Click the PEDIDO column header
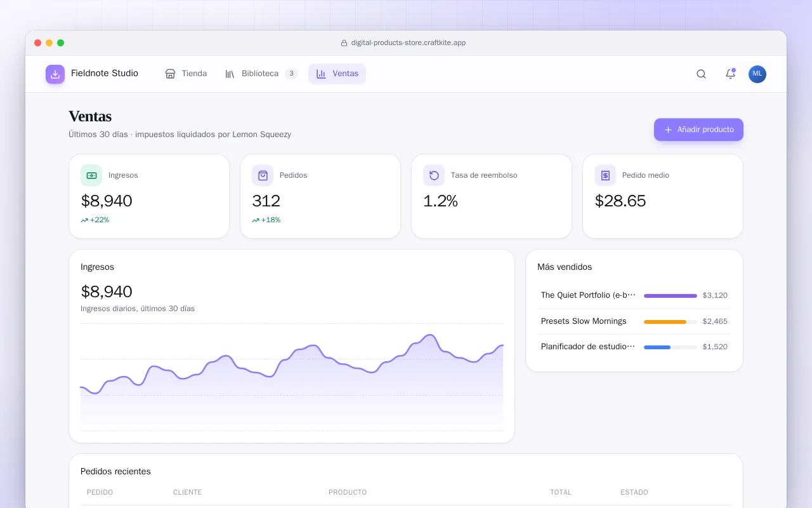 pos(100,492)
